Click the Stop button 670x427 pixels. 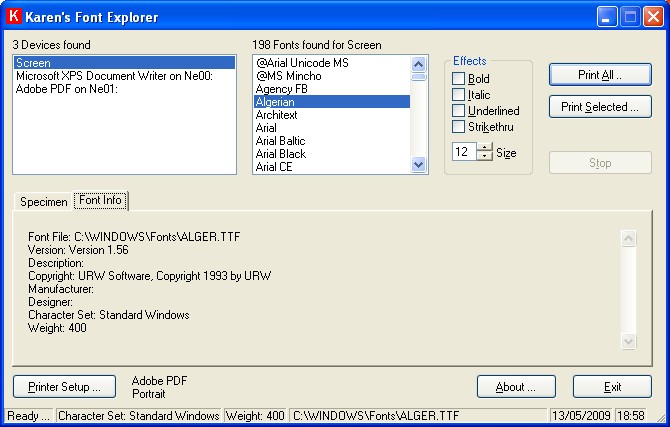(x=600, y=163)
